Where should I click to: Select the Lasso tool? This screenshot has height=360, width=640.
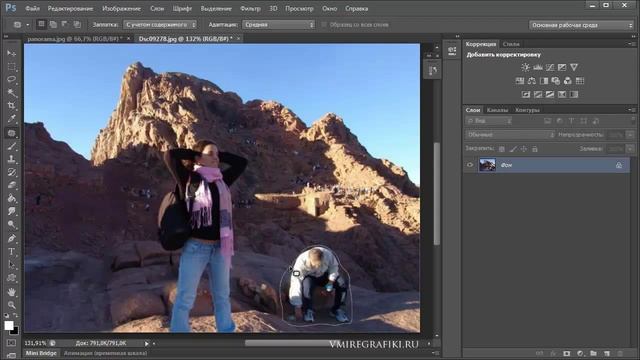11,79
